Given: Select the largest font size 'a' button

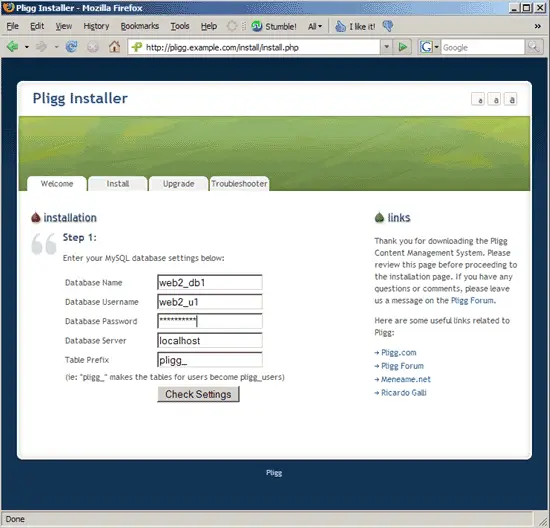Looking at the screenshot, I should 511,100.
